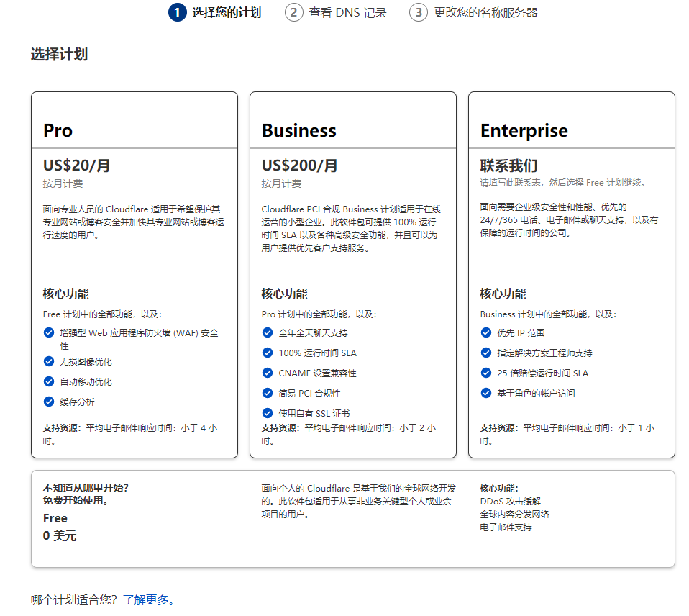Click checkmark beside 基于角色的帐户访问
Viewport: 689px width, 616px height.
[x=486, y=393]
